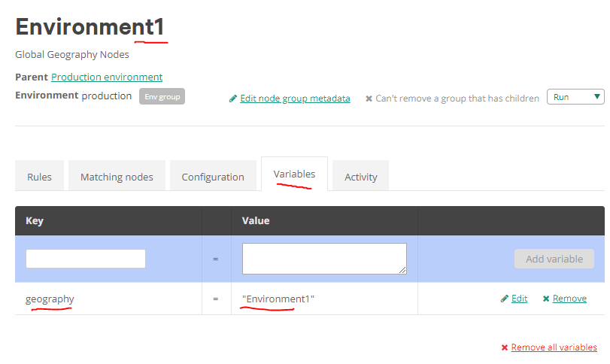Screen dimensions: 610x364
Task: Follow the Production environment parent link
Action: tap(107, 77)
